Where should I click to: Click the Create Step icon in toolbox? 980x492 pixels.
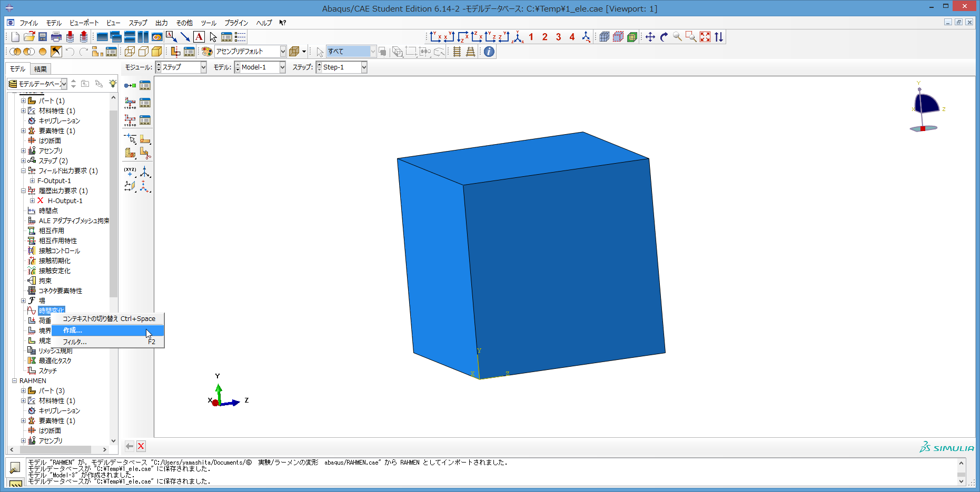[x=130, y=85]
